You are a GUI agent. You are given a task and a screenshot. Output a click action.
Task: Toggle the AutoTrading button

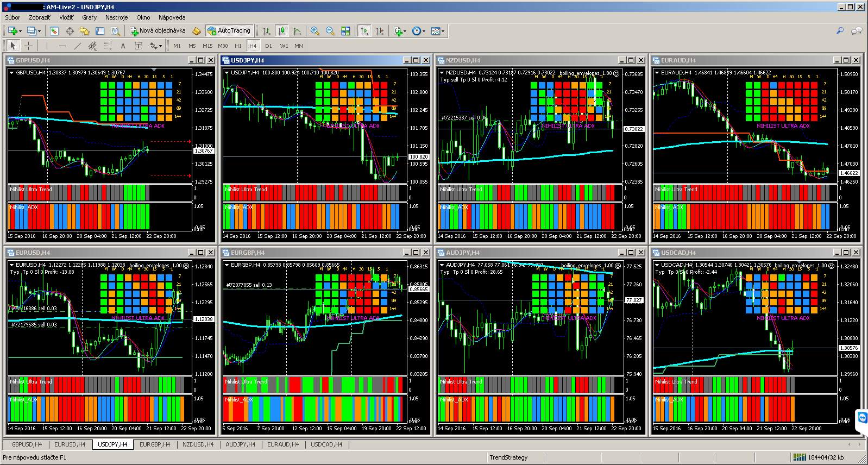[x=229, y=31]
